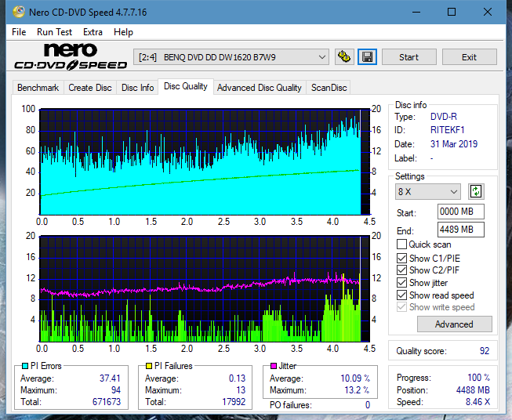Click the PI Failures and jitter graph
The height and width of the screenshot is (420, 512).
(x=205, y=289)
